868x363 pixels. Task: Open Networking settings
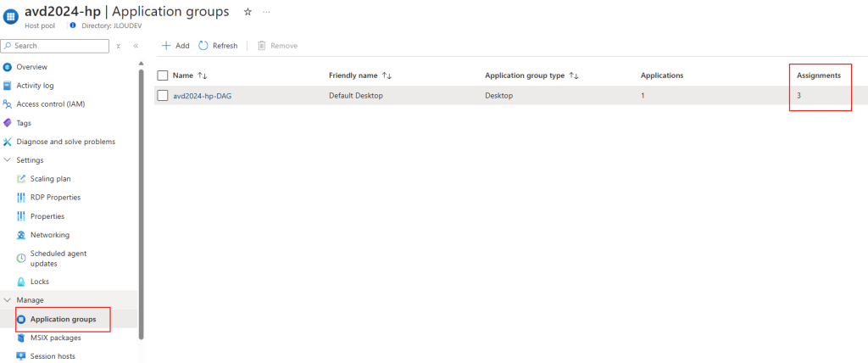pos(50,235)
